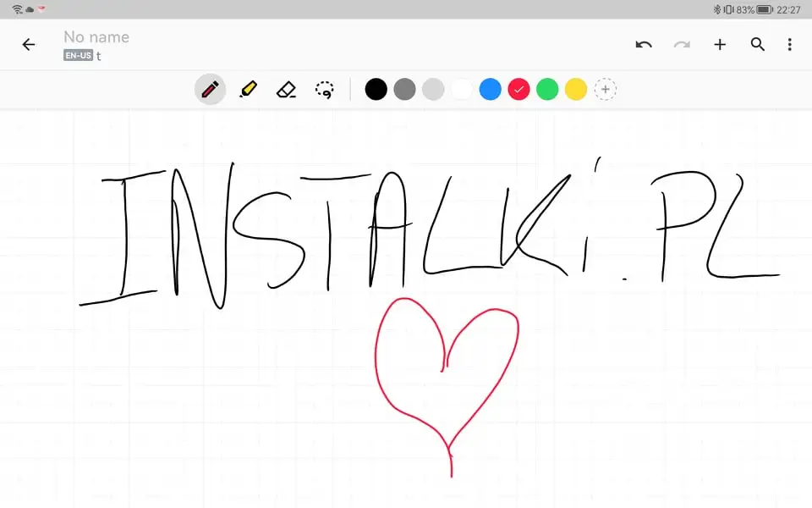Choose the blue color swatch
Image resolution: width=812 pixels, height=508 pixels.
[x=491, y=89]
